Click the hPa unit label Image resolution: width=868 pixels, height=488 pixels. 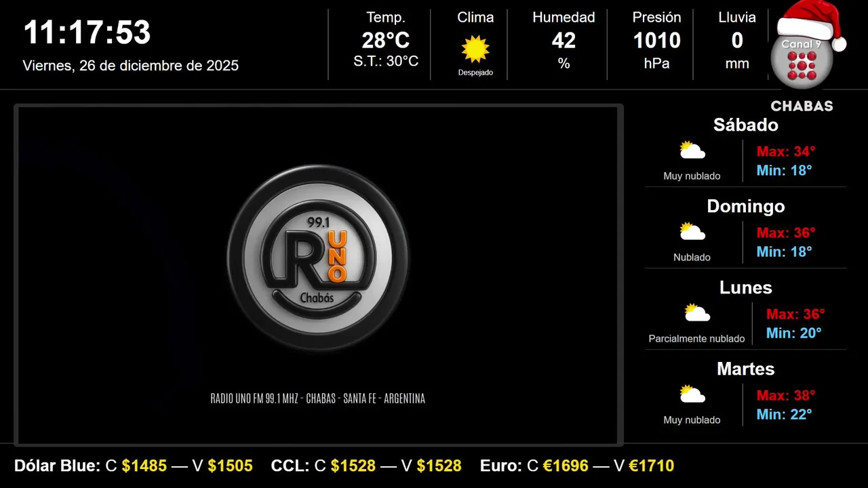[x=656, y=64]
